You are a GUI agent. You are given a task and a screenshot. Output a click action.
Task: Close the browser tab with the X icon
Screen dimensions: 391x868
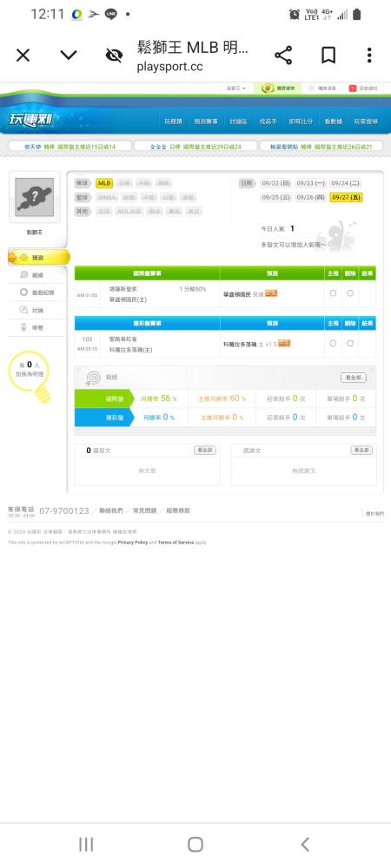pos(23,56)
